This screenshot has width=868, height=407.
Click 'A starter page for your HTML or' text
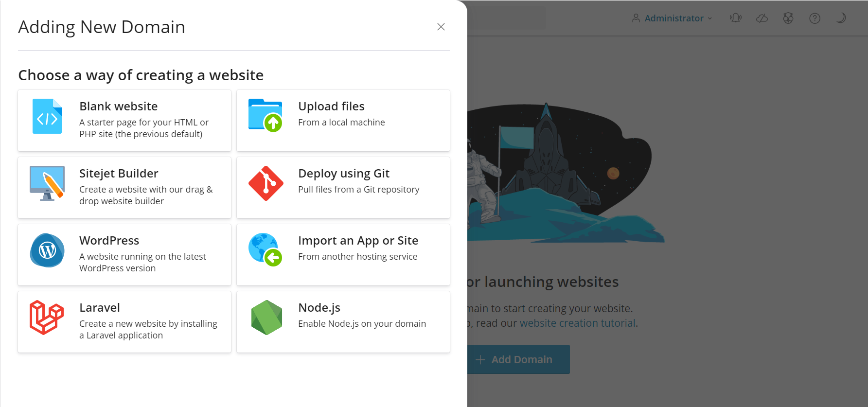coord(144,123)
